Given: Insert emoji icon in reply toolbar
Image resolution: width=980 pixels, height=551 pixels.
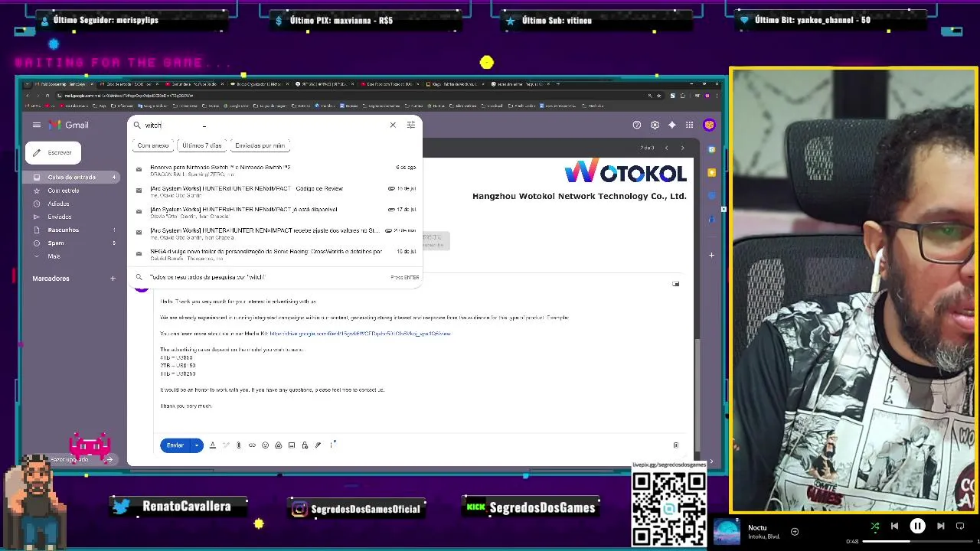Looking at the screenshot, I should point(265,445).
